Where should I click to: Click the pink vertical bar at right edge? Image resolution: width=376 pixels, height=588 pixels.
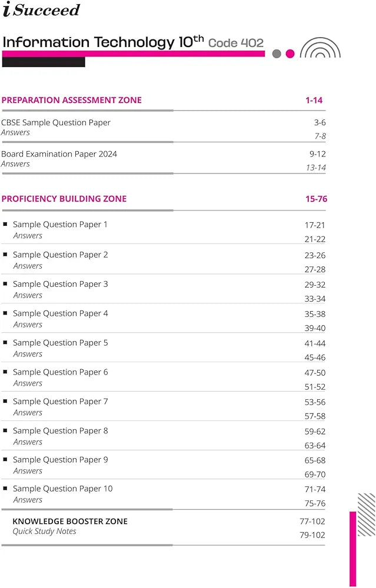click(x=353, y=548)
